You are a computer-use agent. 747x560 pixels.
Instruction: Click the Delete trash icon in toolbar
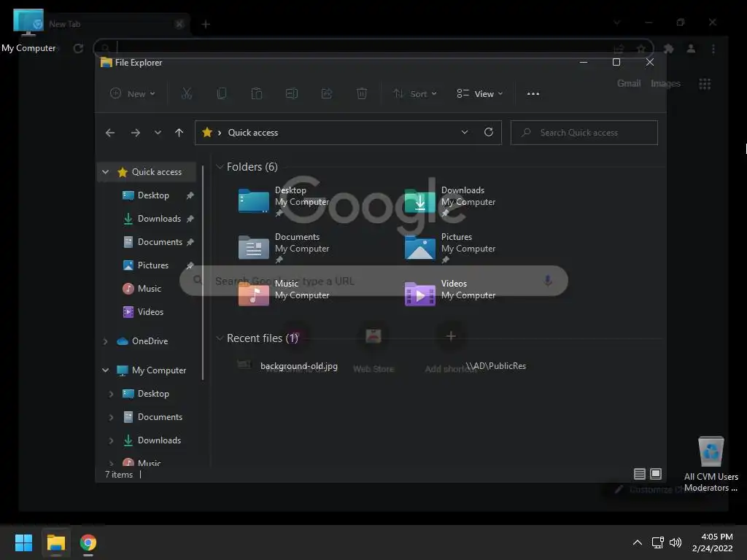click(x=362, y=93)
